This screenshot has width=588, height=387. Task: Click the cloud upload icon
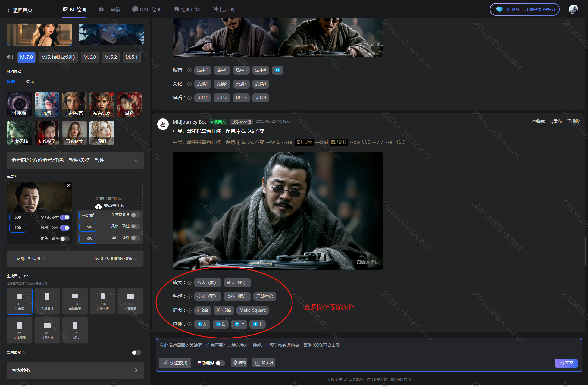pyautogui.click(x=99, y=206)
